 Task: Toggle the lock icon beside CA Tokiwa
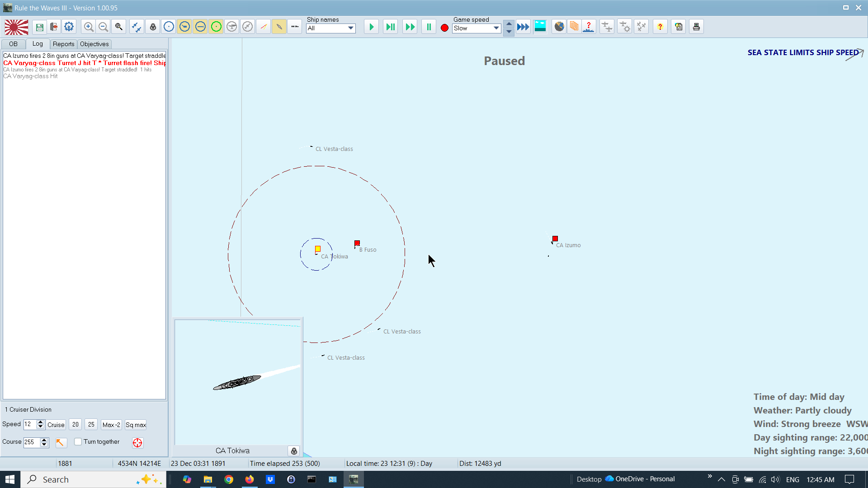click(x=294, y=451)
